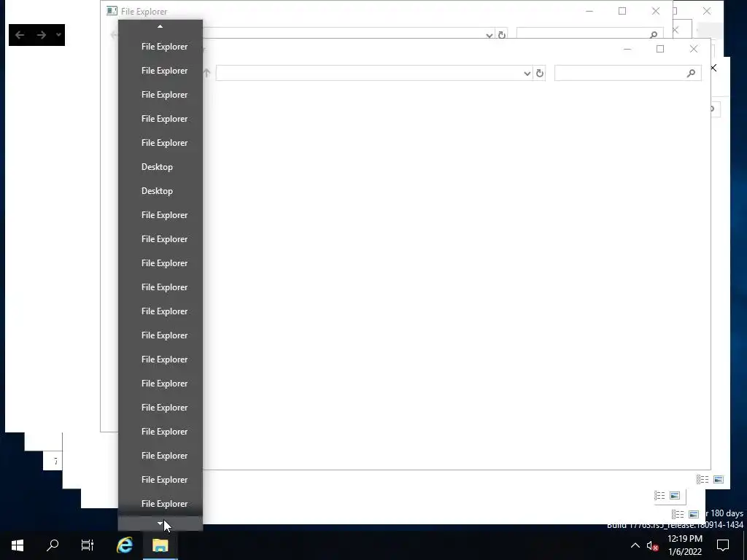This screenshot has height=560, width=747.
Task: Switch to large icons in middle view-button pair
Action: coord(675,496)
